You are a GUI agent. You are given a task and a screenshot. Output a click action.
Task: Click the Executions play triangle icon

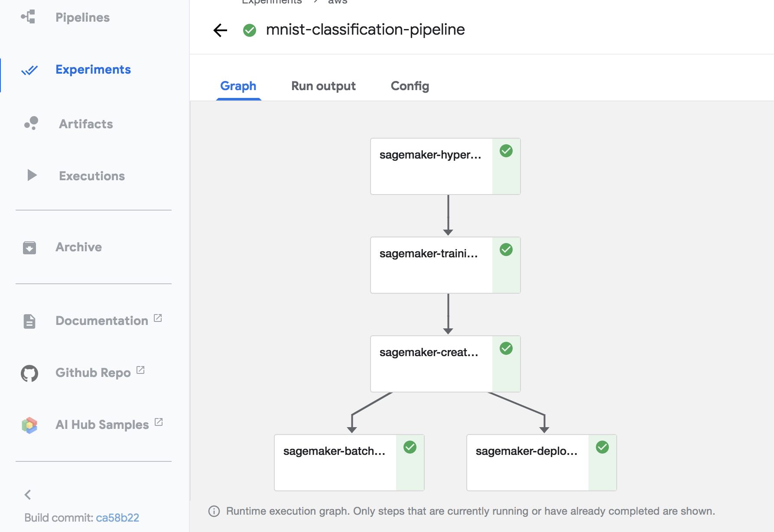[32, 175]
